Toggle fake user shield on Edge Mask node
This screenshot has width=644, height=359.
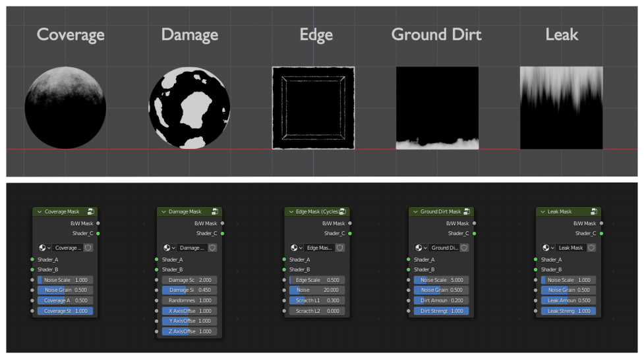[340, 248]
